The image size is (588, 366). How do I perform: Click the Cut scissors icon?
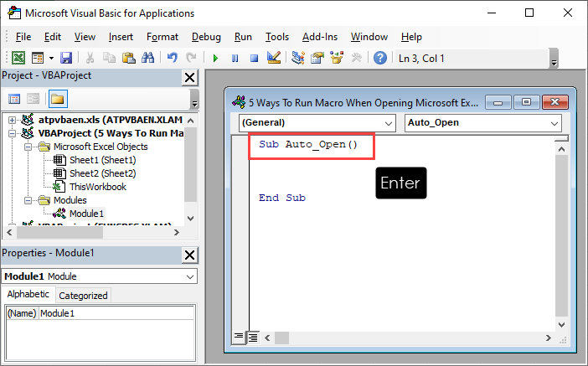pos(90,58)
